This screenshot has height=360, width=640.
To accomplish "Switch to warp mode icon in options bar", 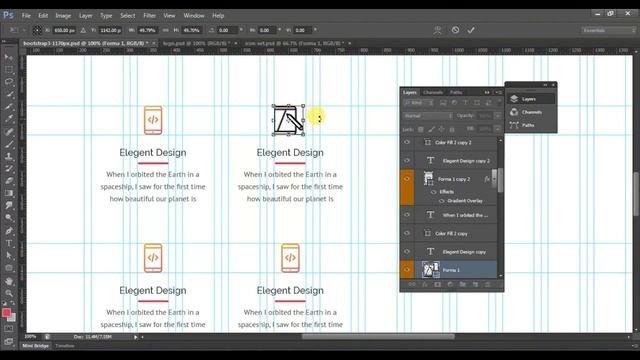I will coord(437,30).
